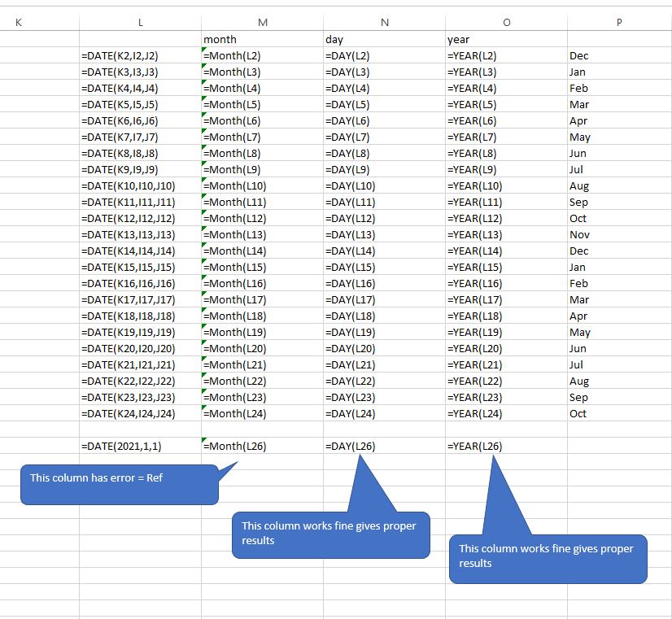
Task: Select cell with =Month(L26)
Action: coord(262,447)
